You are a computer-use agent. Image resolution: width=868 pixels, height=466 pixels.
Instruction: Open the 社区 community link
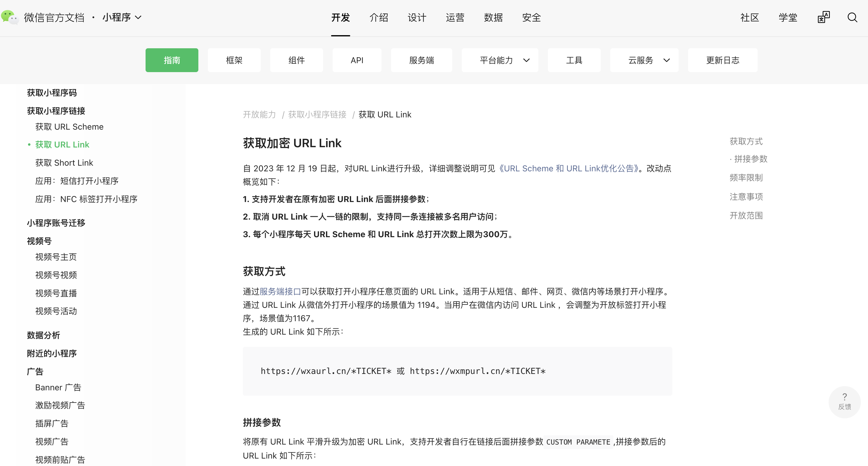pyautogui.click(x=749, y=18)
